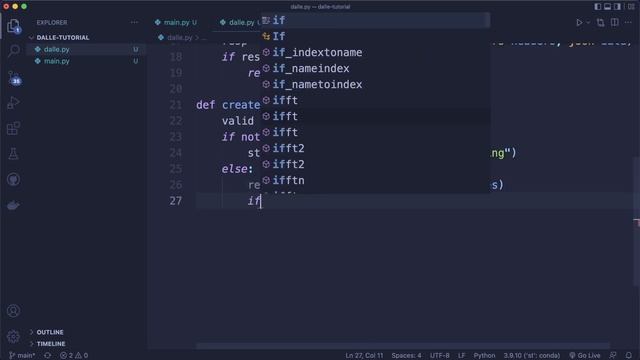The height and width of the screenshot is (360, 640).
Task: Open editor more actions ellipsis
Action: (629, 22)
